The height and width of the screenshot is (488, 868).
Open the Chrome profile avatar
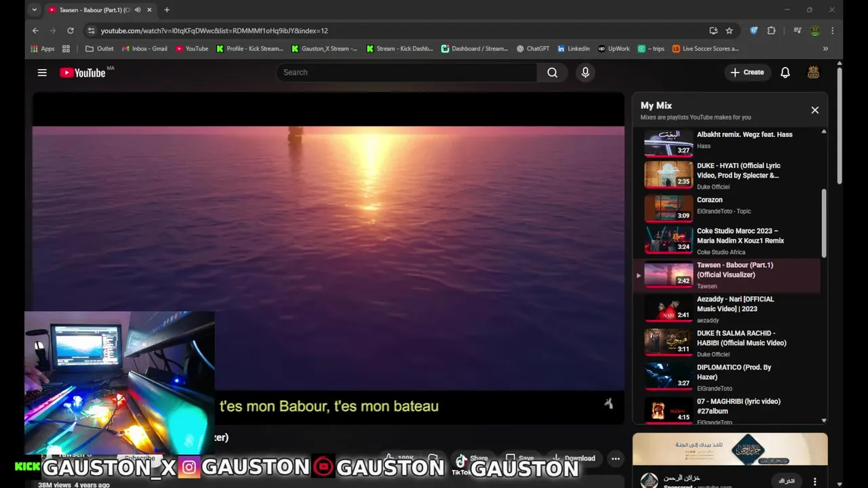pyautogui.click(x=815, y=30)
